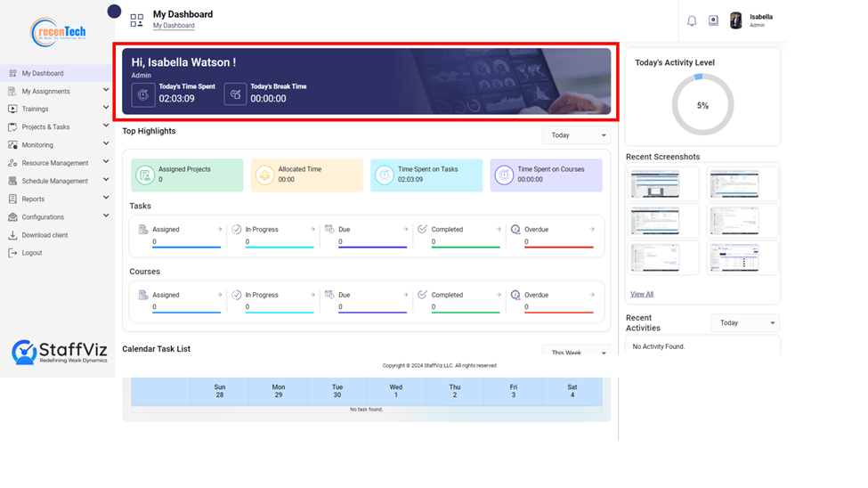The width and height of the screenshot is (868, 488).
Task: Open the Recent Activities Today dropdown
Action: [745, 322]
